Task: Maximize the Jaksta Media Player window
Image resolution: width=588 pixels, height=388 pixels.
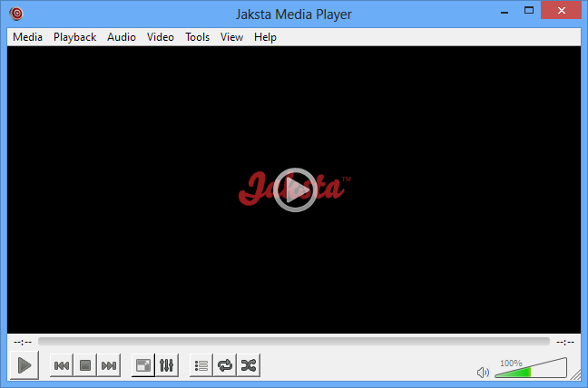Action: (x=529, y=11)
